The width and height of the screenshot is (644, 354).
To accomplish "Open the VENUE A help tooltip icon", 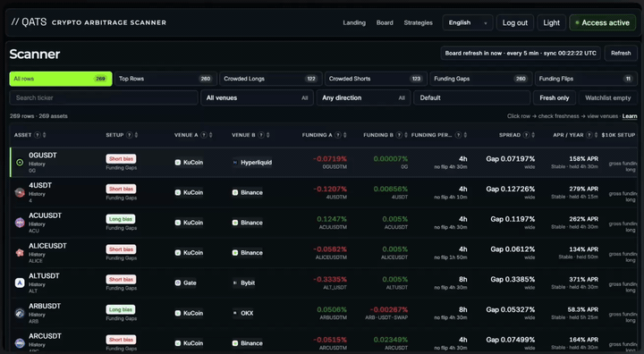I will point(204,135).
